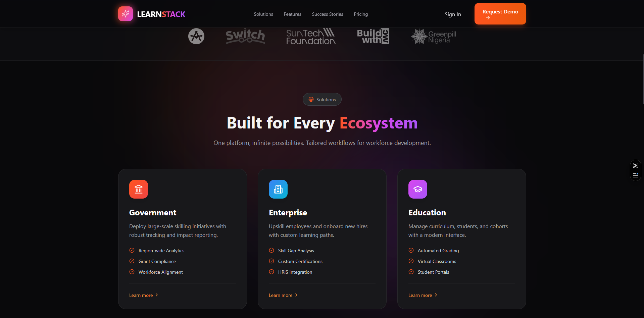Click the checkmark beside Virtual Classrooms
Image resolution: width=644 pixels, height=318 pixels.
411,261
